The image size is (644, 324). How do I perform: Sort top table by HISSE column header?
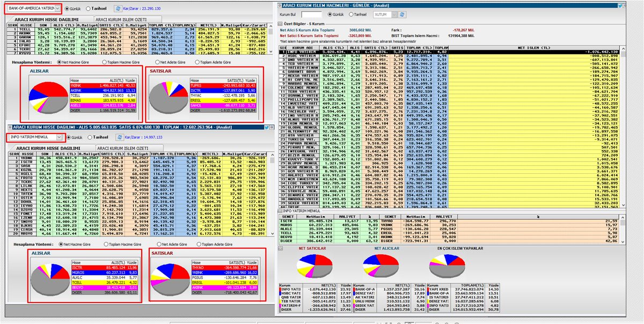point(26,24)
